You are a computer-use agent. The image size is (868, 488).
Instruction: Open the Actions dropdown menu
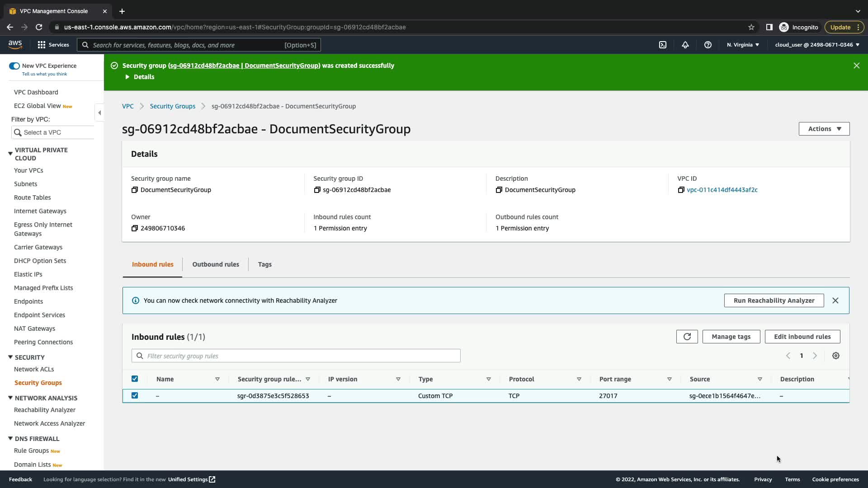824,129
